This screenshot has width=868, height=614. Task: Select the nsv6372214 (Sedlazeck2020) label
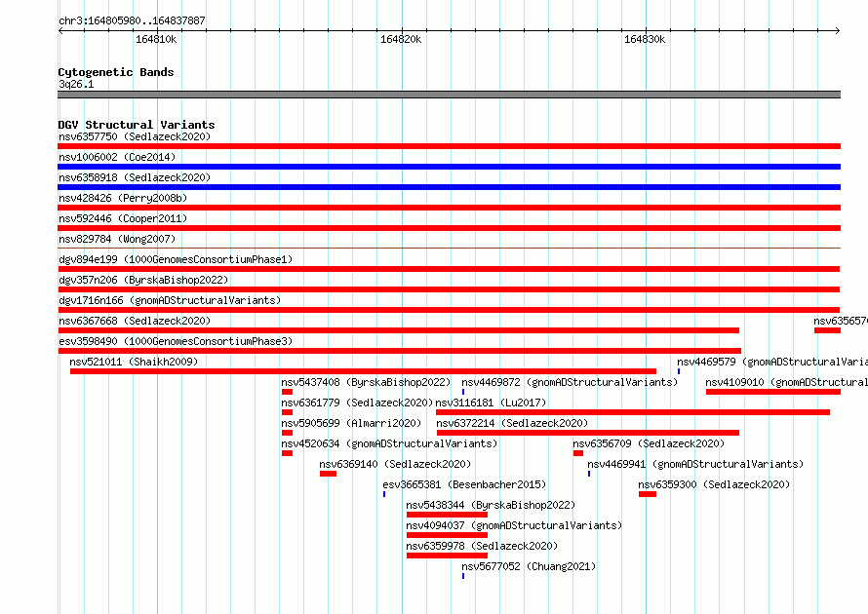[512, 423]
